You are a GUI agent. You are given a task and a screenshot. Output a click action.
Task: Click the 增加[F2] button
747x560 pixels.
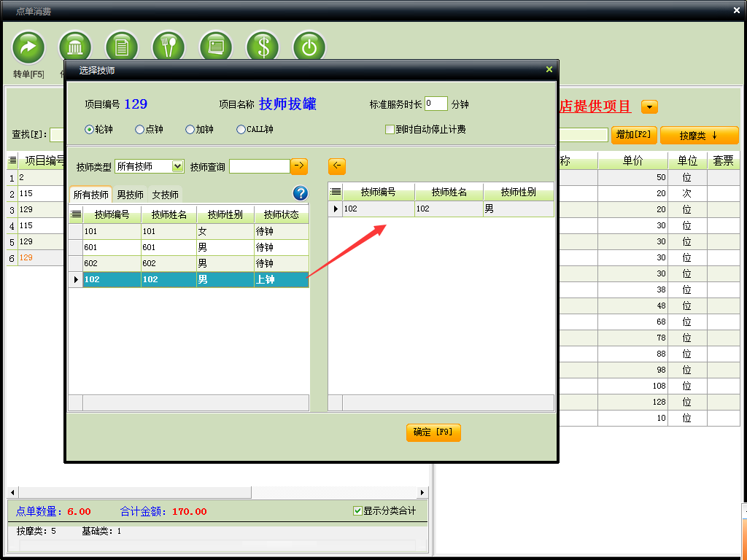[x=634, y=135]
